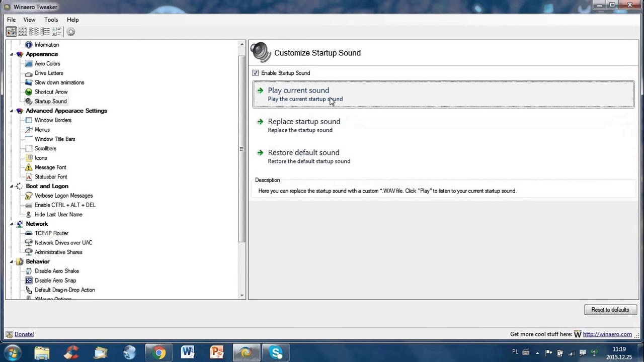Click the tree panel vertical scrollbar thumb
Viewport: 644px width, 362px height.
tap(242, 149)
